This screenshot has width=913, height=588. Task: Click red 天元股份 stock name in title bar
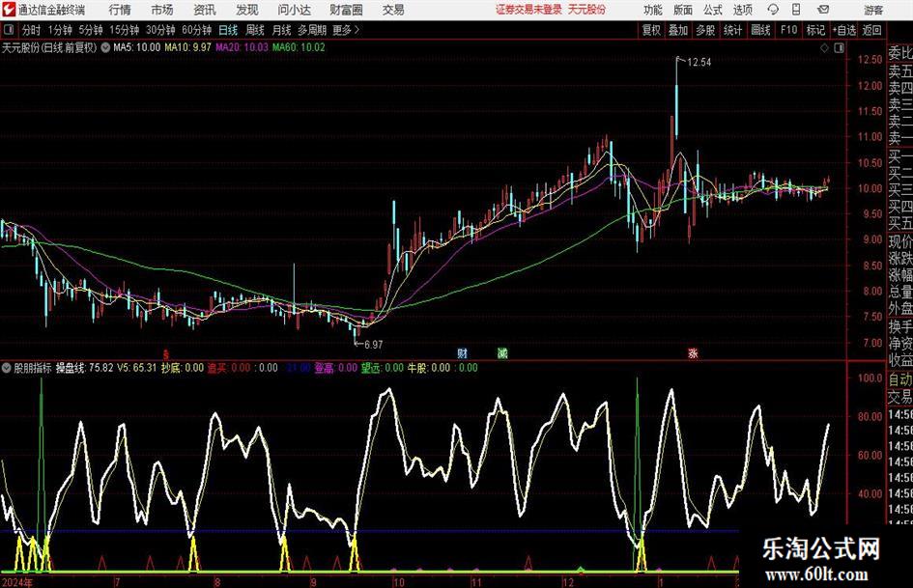(x=587, y=10)
